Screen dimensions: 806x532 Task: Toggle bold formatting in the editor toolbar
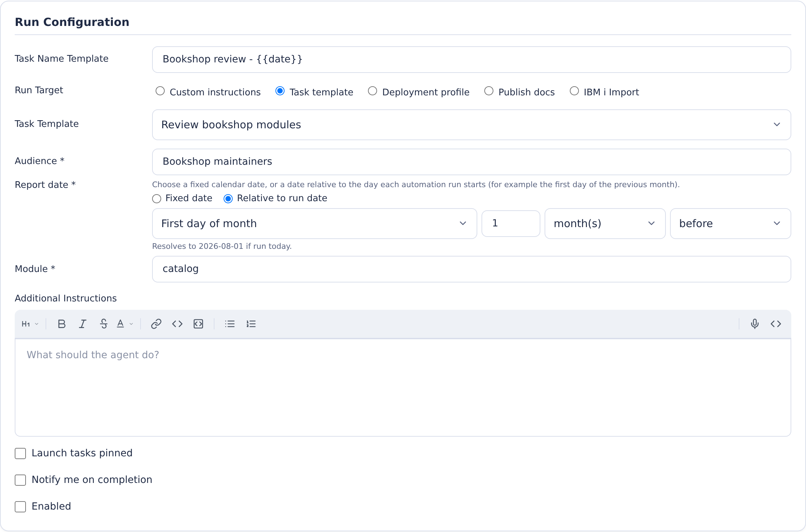click(x=62, y=324)
